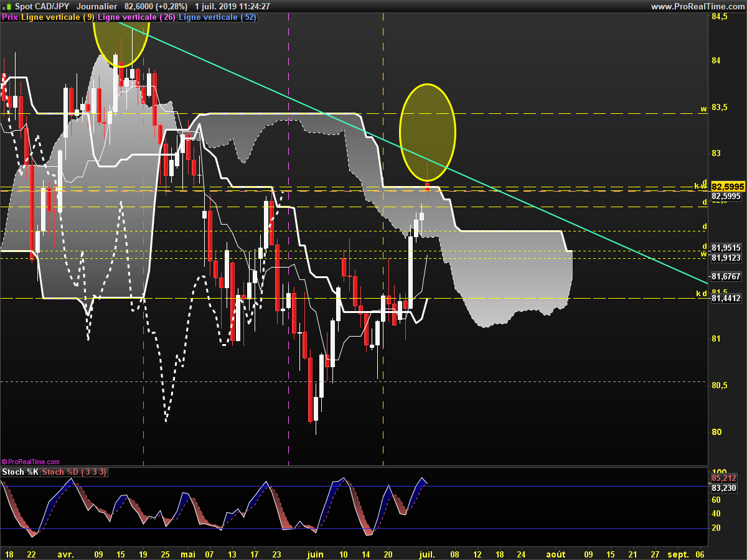Click the yellow highlighted 82,5995 price tag

727,186
